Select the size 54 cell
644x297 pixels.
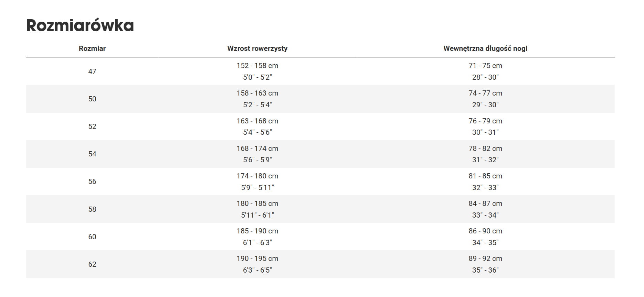(x=92, y=154)
